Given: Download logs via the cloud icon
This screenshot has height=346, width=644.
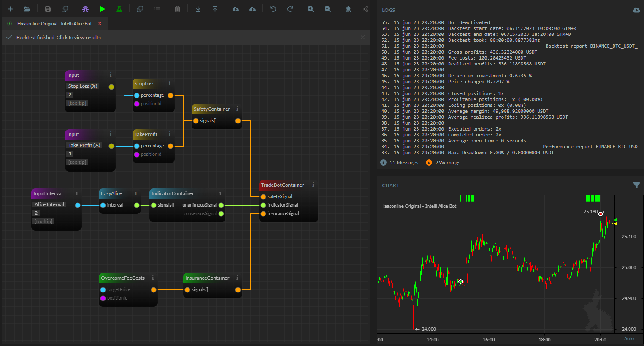Looking at the screenshot, I should coord(637,10).
